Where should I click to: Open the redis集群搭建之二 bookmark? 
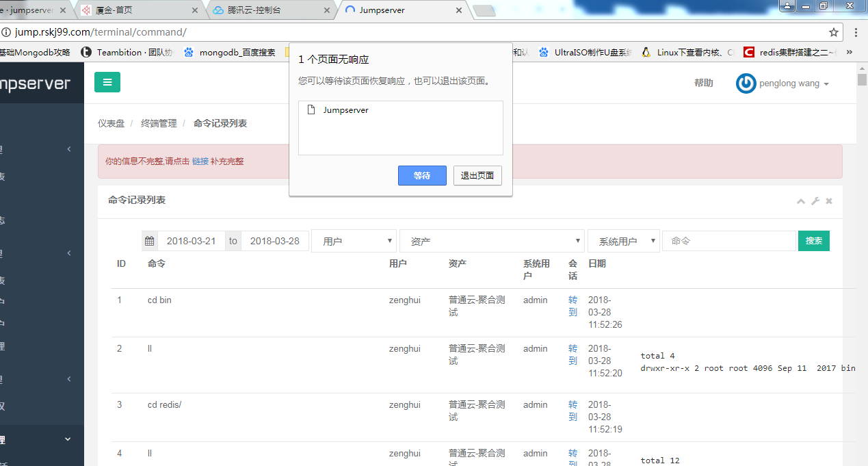[791, 52]
